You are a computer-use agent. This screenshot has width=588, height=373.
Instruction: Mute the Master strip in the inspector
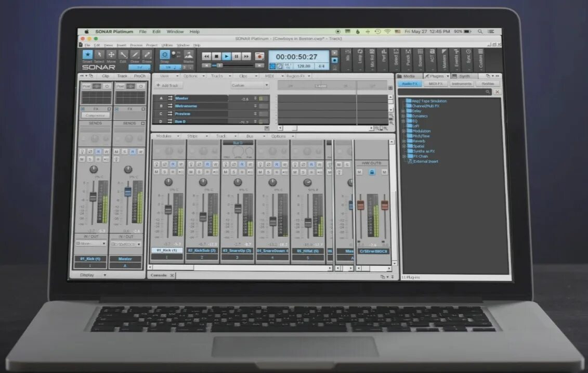tap(116, 151)
